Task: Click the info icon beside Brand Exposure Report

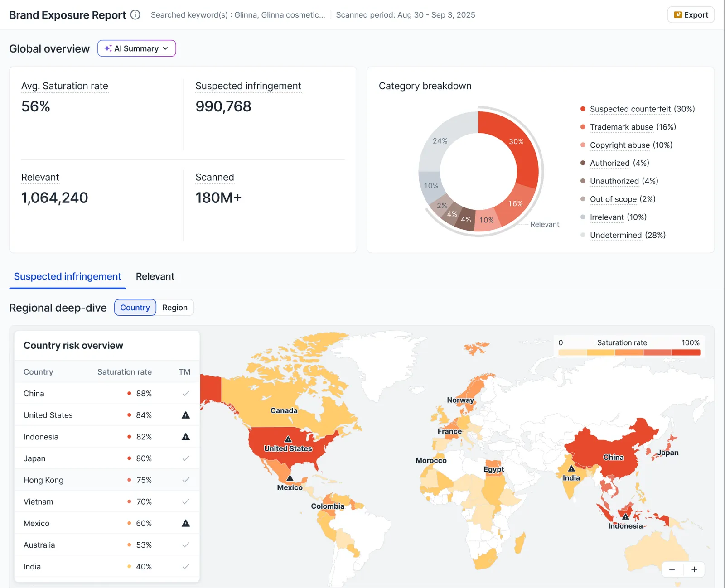Action: coord(135,14)
